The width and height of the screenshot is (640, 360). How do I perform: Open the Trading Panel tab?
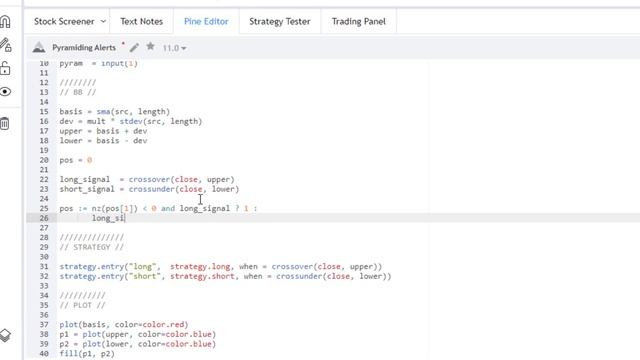pos(358,22)
